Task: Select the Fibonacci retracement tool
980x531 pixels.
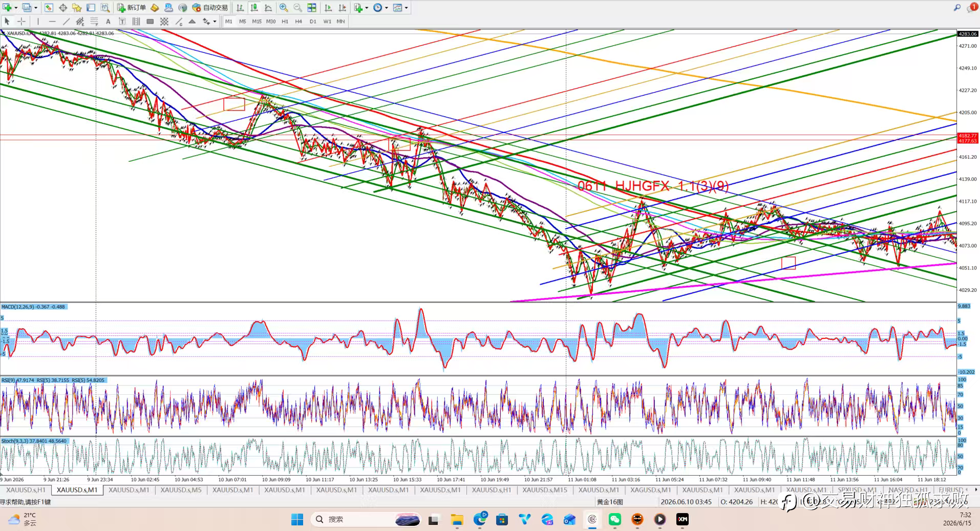Action: [94, 22]
